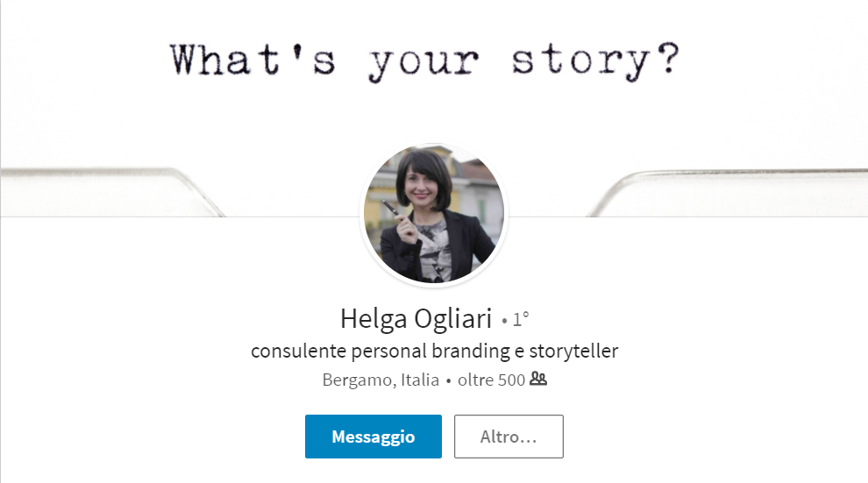Click the connections people icon
The width and height of the screenshot is (868, 483).
pos(538,380)
